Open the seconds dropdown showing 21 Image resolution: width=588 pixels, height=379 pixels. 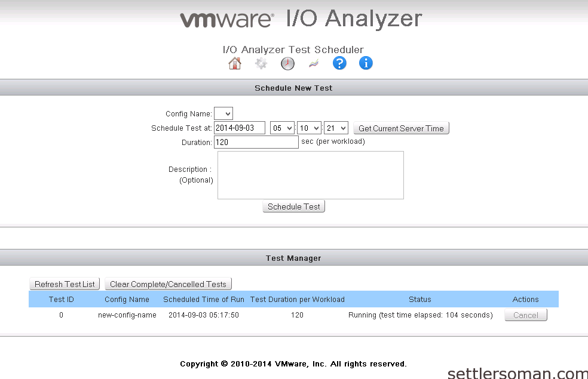coord(336,128)
